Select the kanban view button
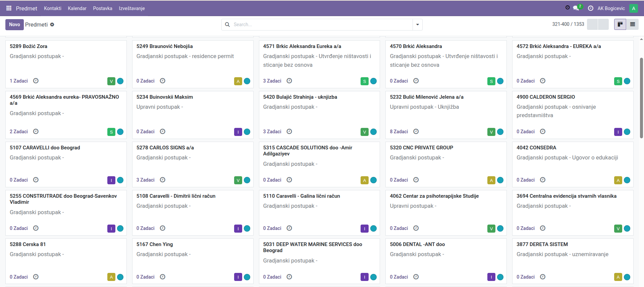Image resolution: width=644 pixels, height=287 pixels. 620,25
